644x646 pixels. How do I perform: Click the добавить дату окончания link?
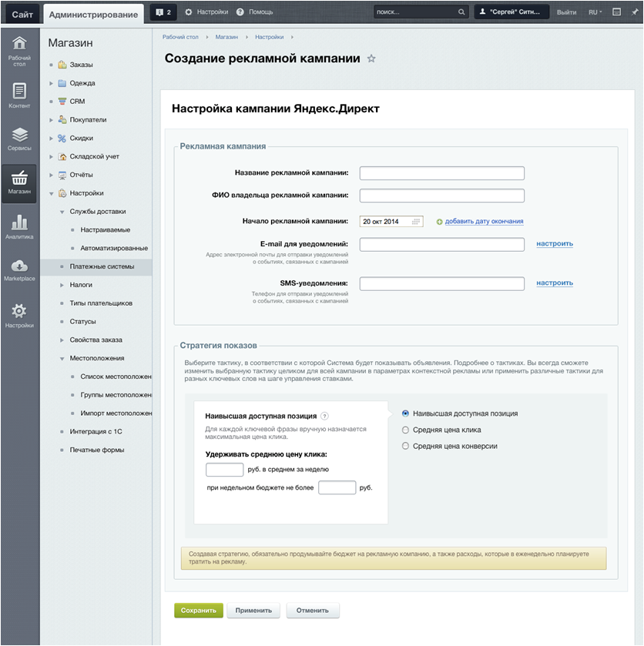click(x=484, y=221)
